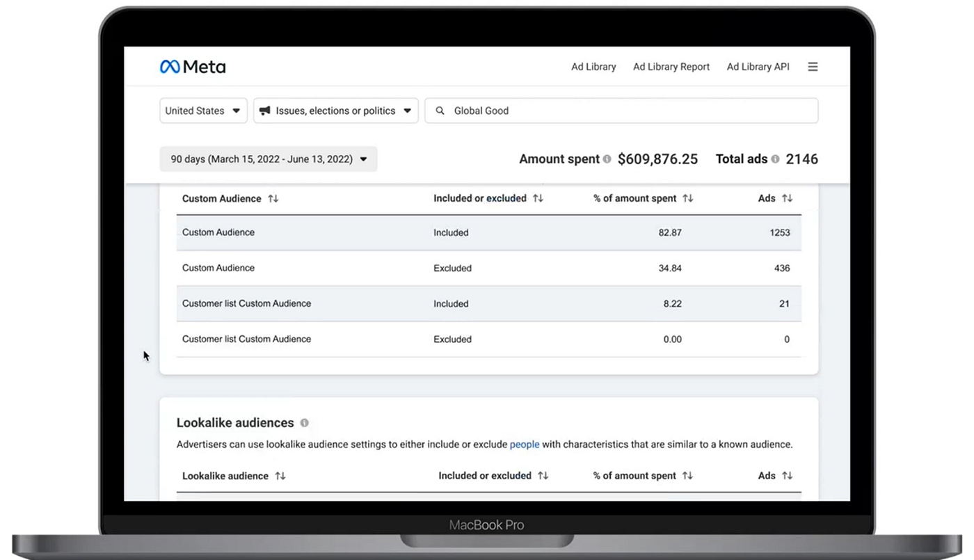
Task: Click the megaphone icon in category dropdown
Action: pyautogui.click(x=264, y=111)
